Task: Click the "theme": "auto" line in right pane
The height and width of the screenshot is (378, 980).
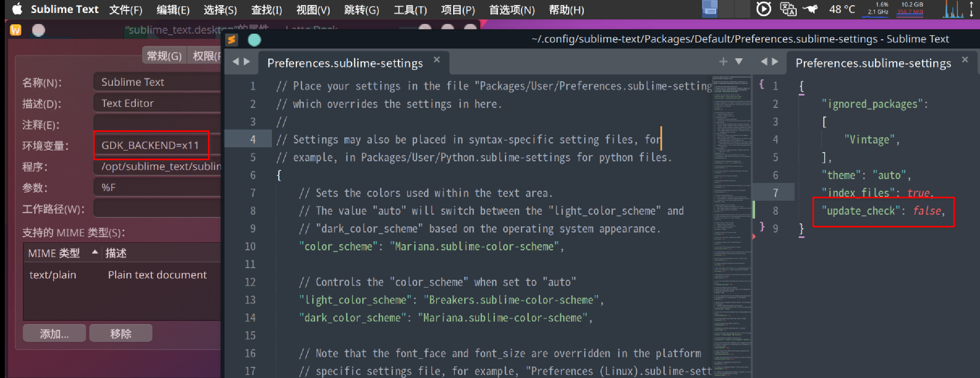Action: pyautogui.click(x=866, y=175)
